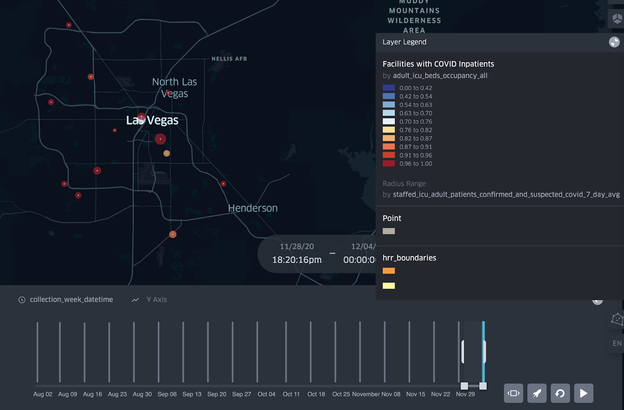Click the dark red 0.96 to 1.00 swatch
This screenshot has width=624, height=410.
[388, 163]
